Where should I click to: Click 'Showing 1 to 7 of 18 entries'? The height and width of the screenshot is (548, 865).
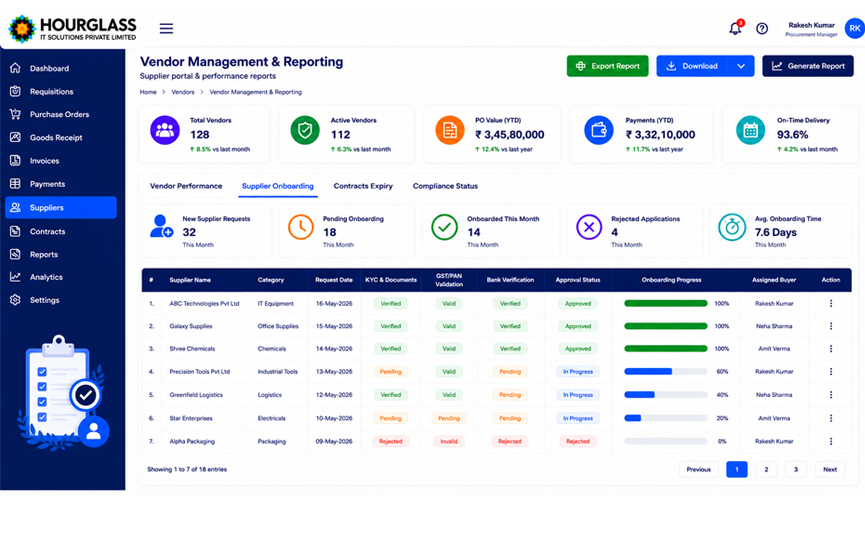[x=187, y=469]
